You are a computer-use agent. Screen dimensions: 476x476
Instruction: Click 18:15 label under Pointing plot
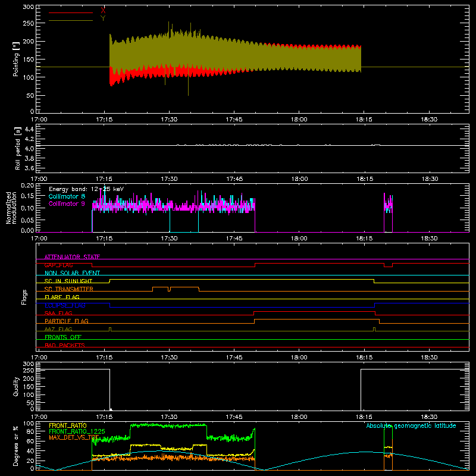coord(364,120)
